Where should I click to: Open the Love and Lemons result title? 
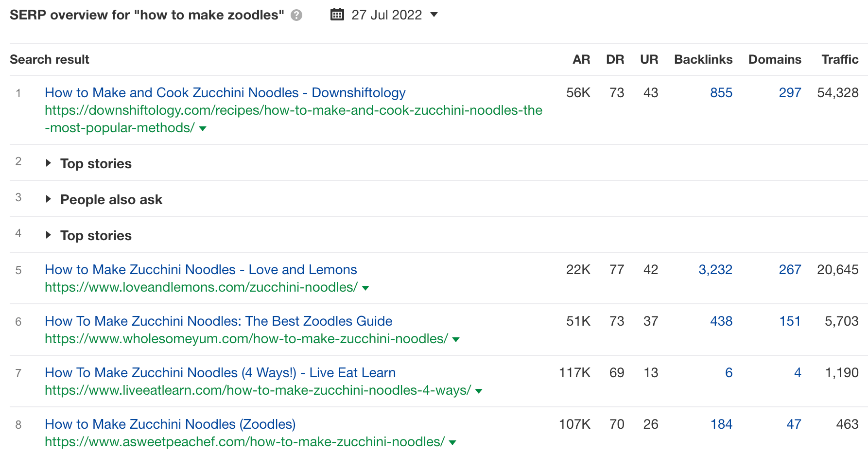[201, 269]
